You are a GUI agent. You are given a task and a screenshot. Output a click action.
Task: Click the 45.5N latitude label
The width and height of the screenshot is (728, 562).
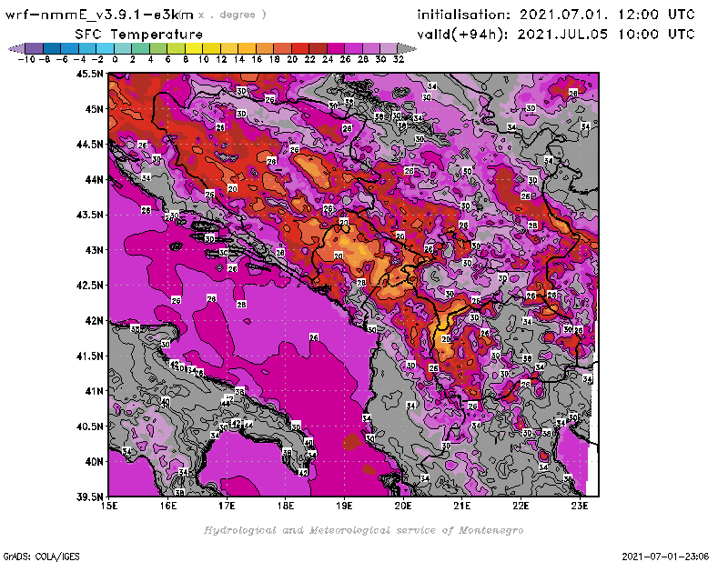[89, 74]
